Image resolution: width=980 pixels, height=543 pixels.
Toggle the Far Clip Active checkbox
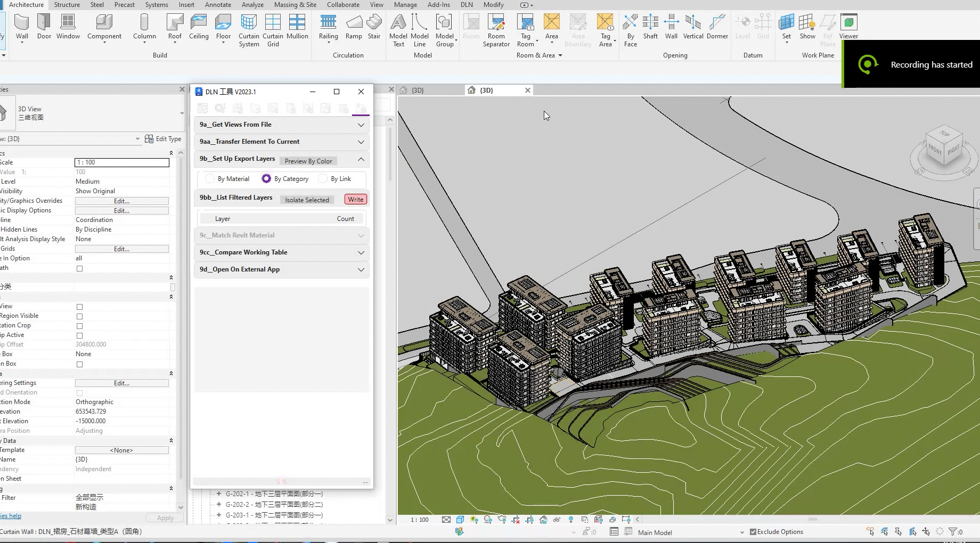(x=79, y=336)
